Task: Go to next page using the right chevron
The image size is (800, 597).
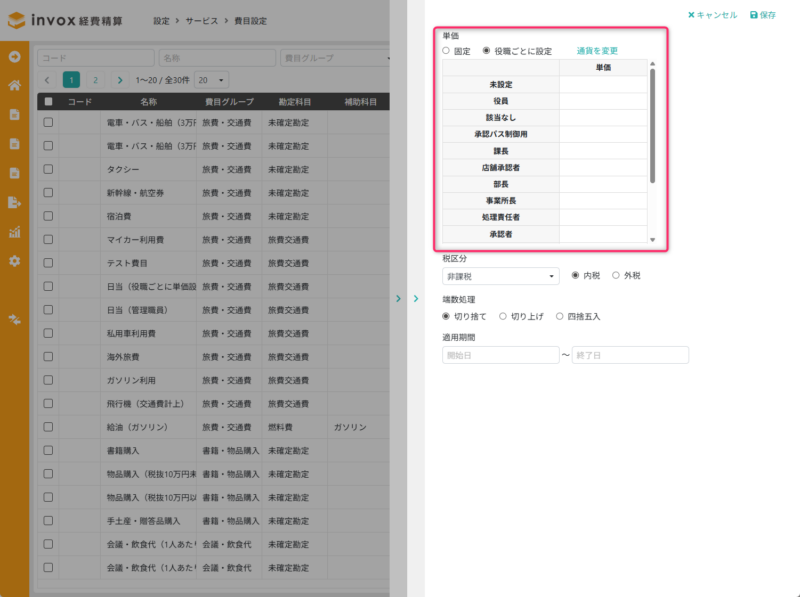Action: tap(120, 79)
